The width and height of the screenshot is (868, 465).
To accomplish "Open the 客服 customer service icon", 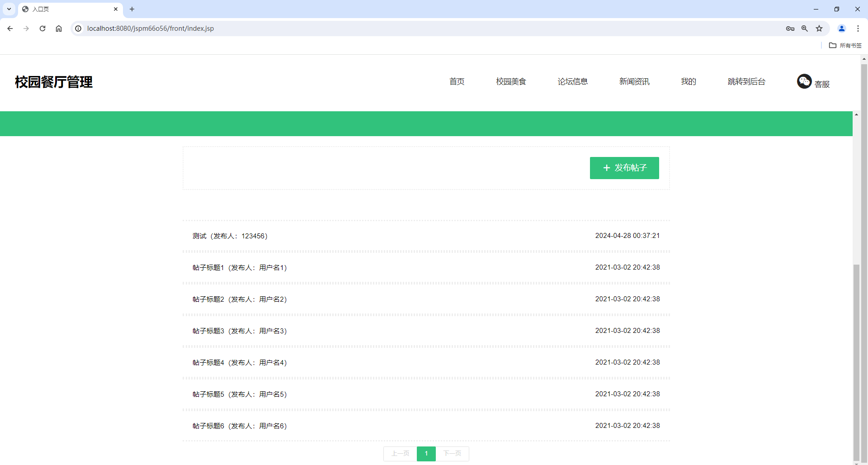I will pyautogui.click(x=805, y=81).
